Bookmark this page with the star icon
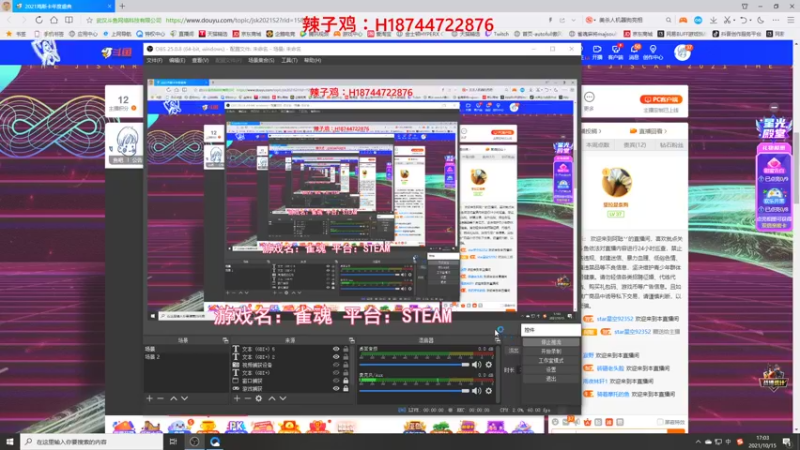Viewport: 800px width, 450px height. pos(89,20)
